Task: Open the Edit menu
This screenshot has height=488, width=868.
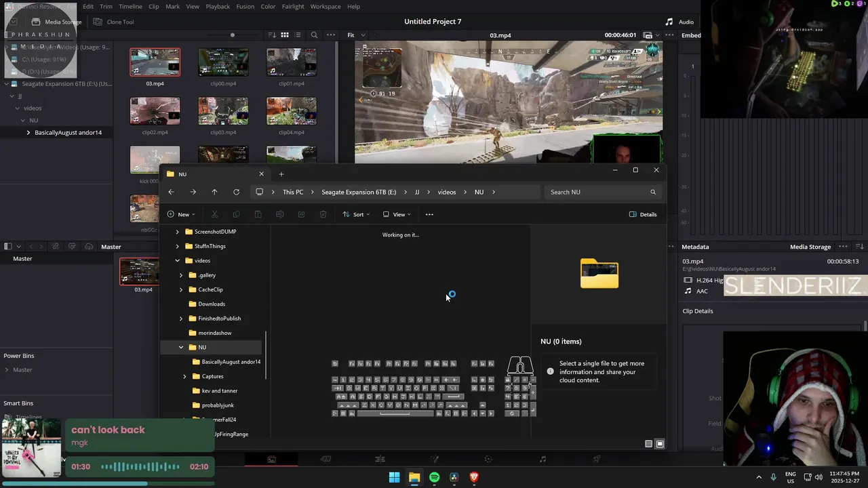Action: coord(88,6)
